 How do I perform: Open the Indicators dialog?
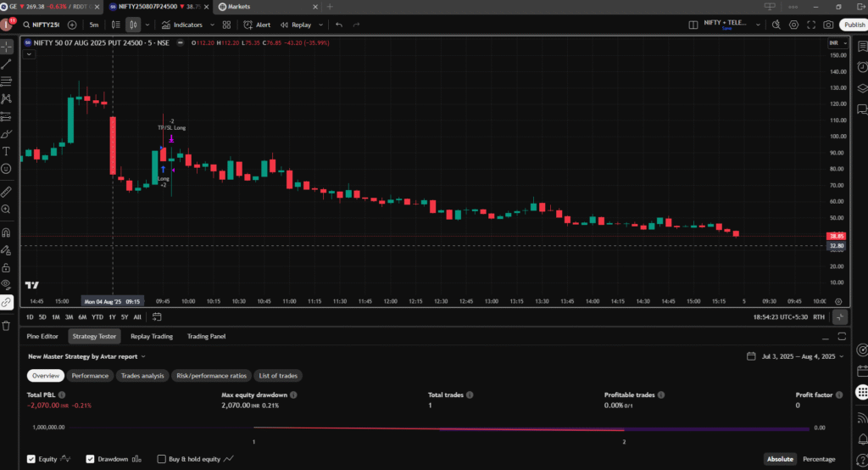pos(182,25)
